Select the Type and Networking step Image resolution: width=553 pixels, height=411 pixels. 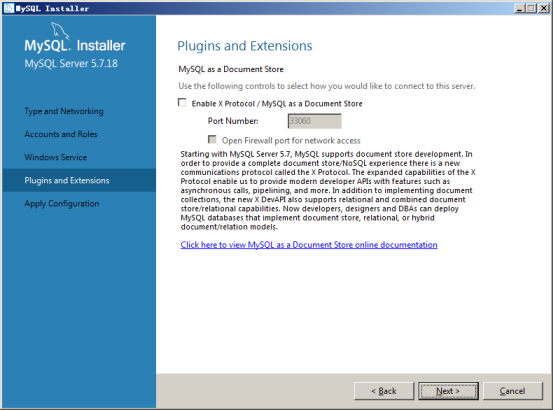tap(64, 111)
